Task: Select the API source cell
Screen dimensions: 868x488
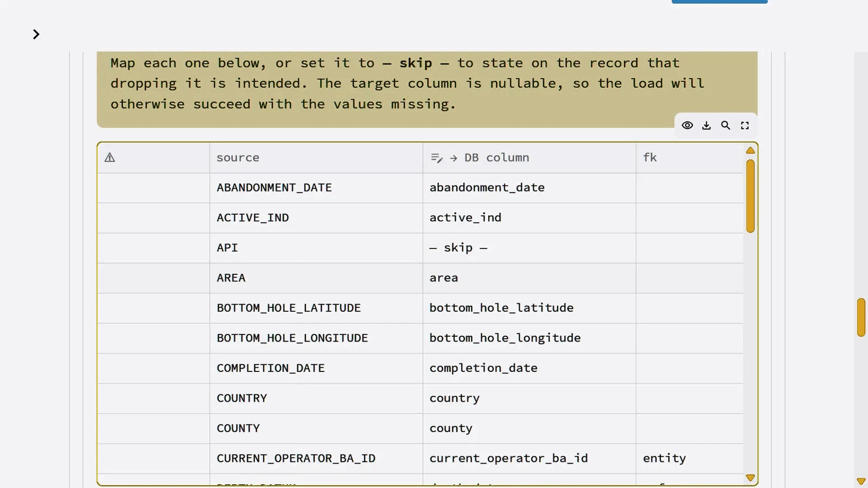Action: click(316, 248)
